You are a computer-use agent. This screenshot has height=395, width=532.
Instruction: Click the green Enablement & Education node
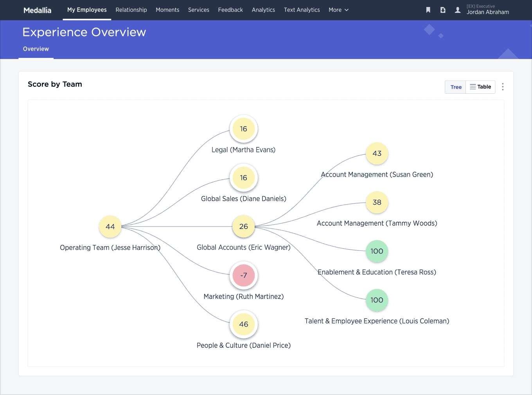pyautogui.click(x=377, y=251)
